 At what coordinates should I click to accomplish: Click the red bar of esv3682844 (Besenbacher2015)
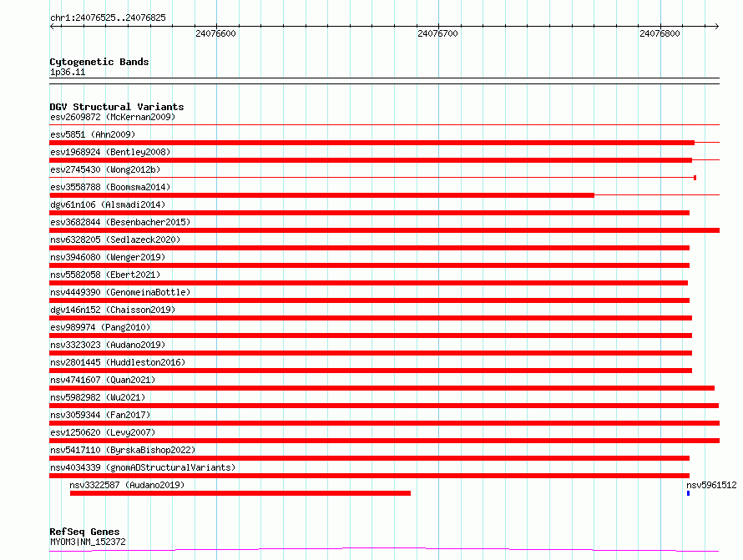(384, 230)
